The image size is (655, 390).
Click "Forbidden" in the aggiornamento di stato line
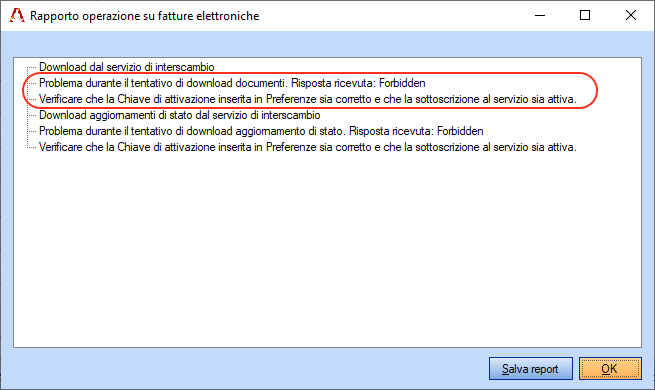coord(460,131)
